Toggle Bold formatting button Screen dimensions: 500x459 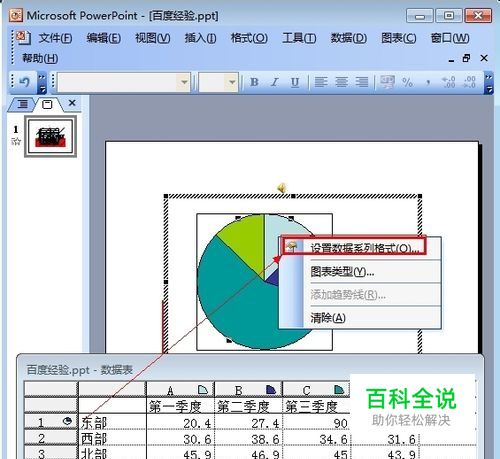click(254, 82)
